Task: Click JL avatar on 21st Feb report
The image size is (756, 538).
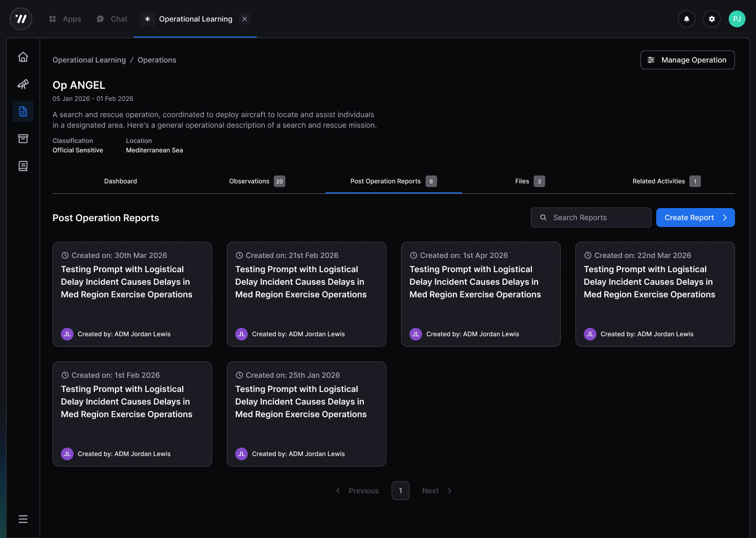Action: point(241,334)
